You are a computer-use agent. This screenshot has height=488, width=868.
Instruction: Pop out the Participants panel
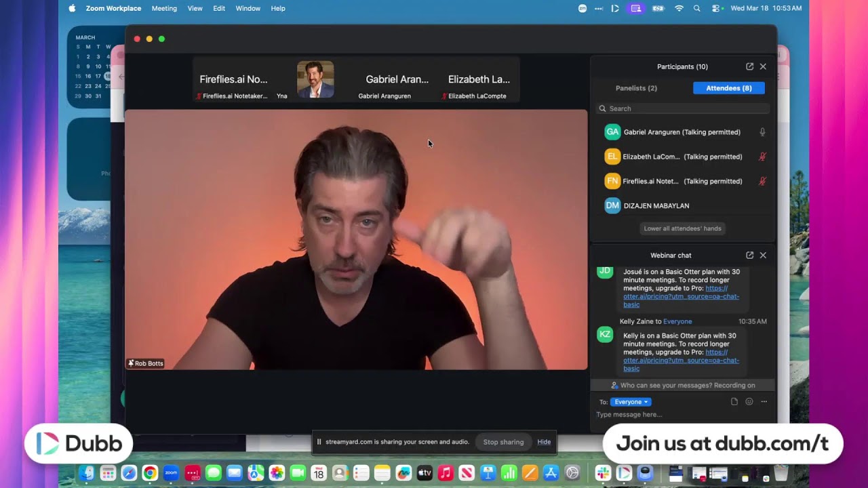tap(749, 66)
